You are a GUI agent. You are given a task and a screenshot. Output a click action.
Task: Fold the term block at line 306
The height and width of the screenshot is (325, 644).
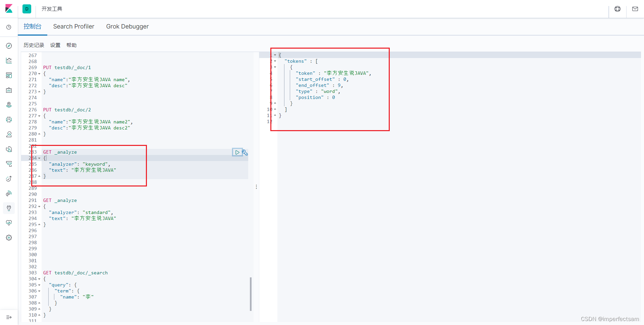[39, 291]
